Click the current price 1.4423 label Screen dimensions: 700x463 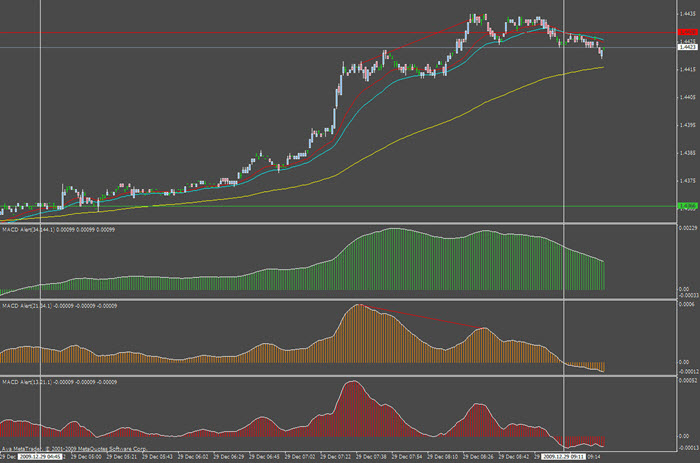(687, 47)
